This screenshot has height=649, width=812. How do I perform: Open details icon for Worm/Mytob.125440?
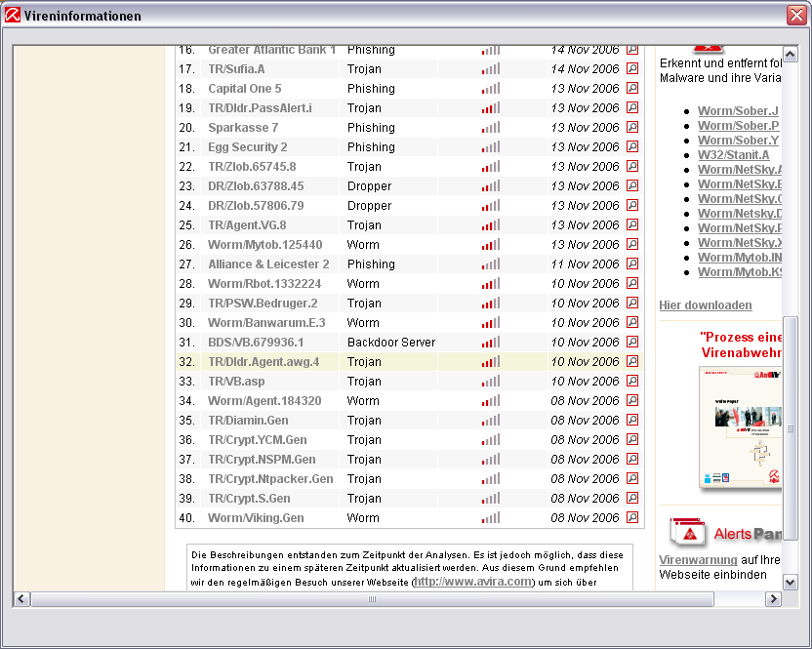pos(632,245)
